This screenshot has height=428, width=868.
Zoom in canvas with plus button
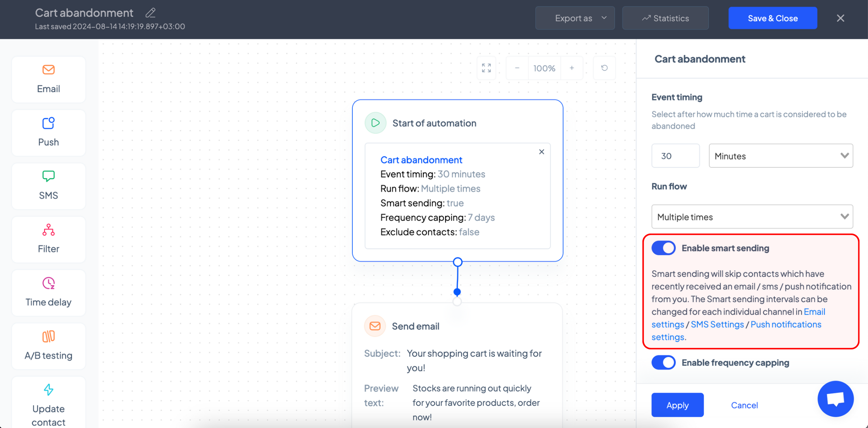[x=572, y=68]
